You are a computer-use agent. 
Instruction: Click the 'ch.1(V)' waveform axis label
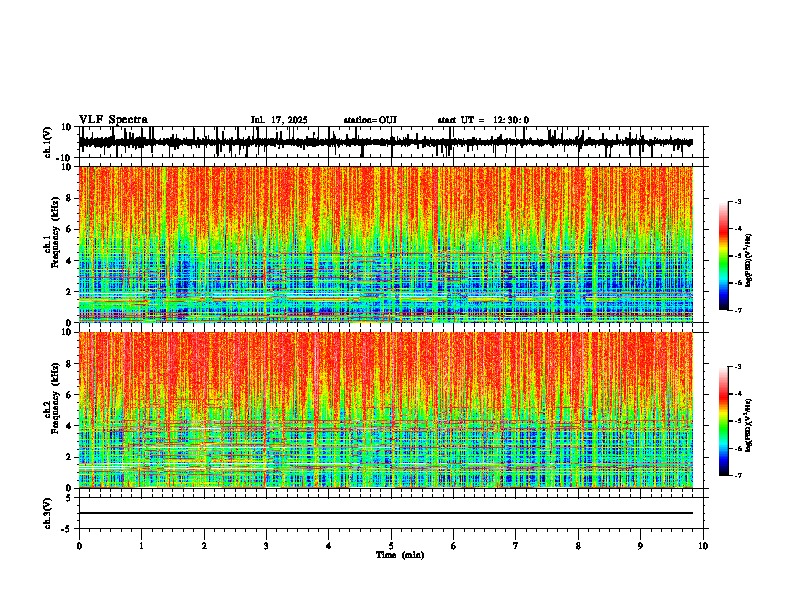(x=48, y=142)
